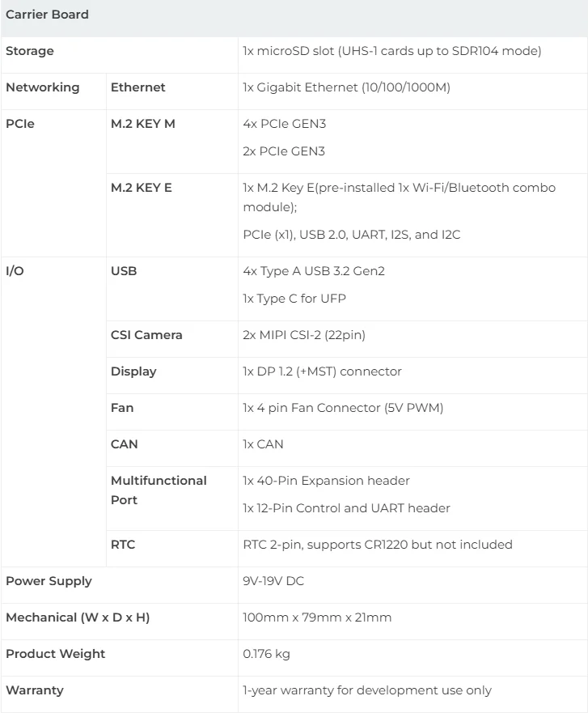
Task: Select the DP 1.2 (+MST) connector text
Action: 322,371
